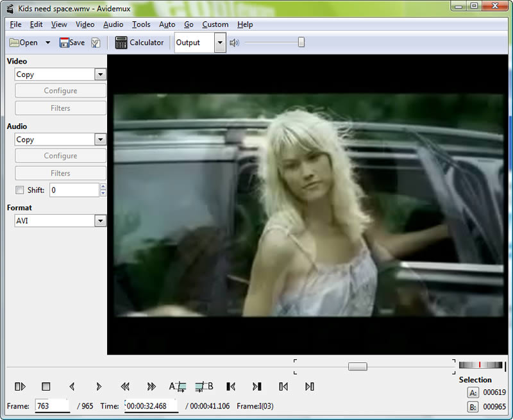Increase Shift value with up arrow

[103, 187]
